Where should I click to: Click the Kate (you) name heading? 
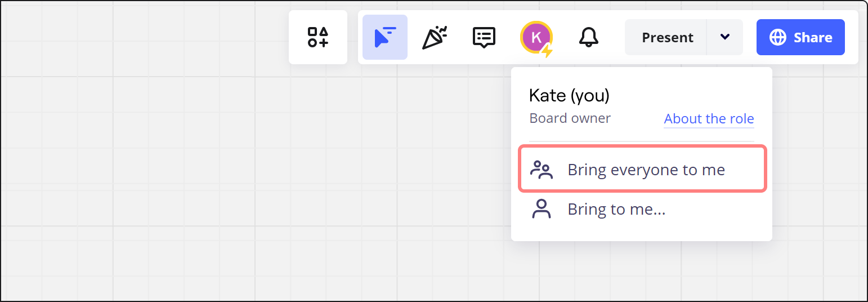[569, 96]
